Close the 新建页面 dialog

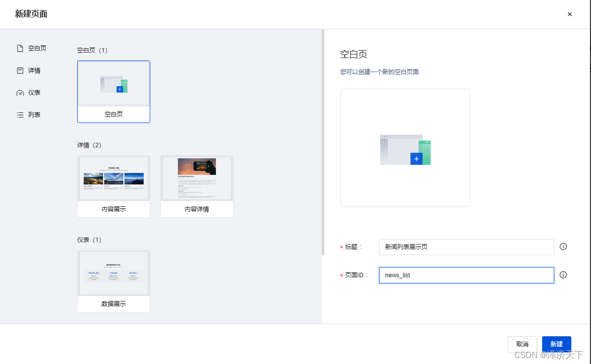pyautogui.click(x=569, y=14)
